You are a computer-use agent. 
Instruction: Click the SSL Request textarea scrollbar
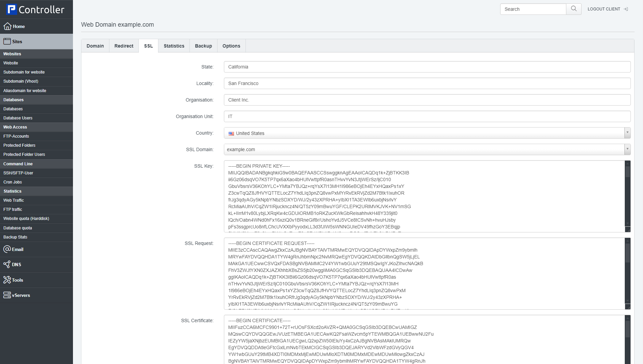click(627, 273)
